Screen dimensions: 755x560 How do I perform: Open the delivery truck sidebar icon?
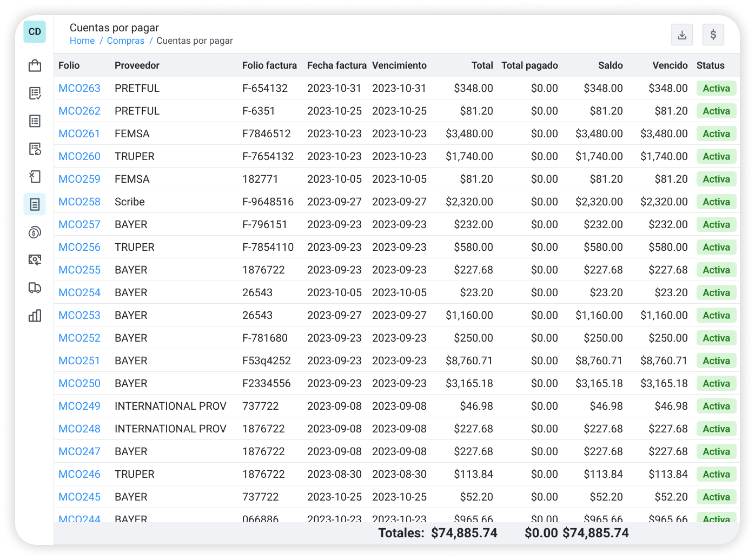tap(35, 288)
